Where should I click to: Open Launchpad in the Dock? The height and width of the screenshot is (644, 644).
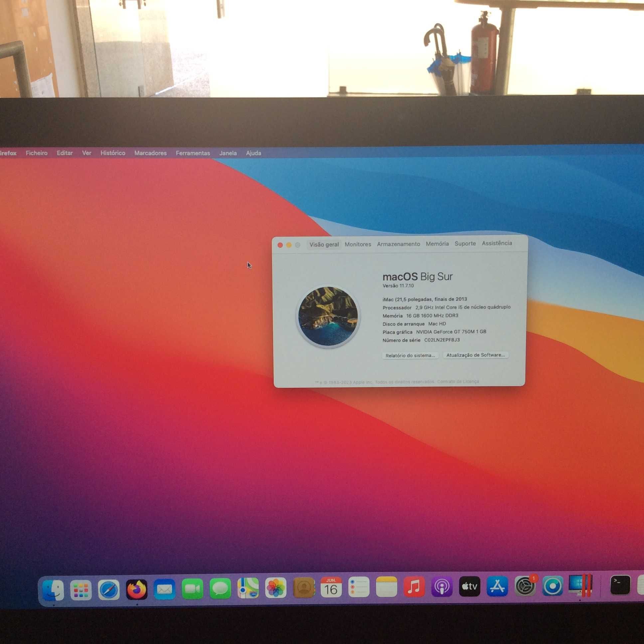pyautogui.click(x=81, y=590)
